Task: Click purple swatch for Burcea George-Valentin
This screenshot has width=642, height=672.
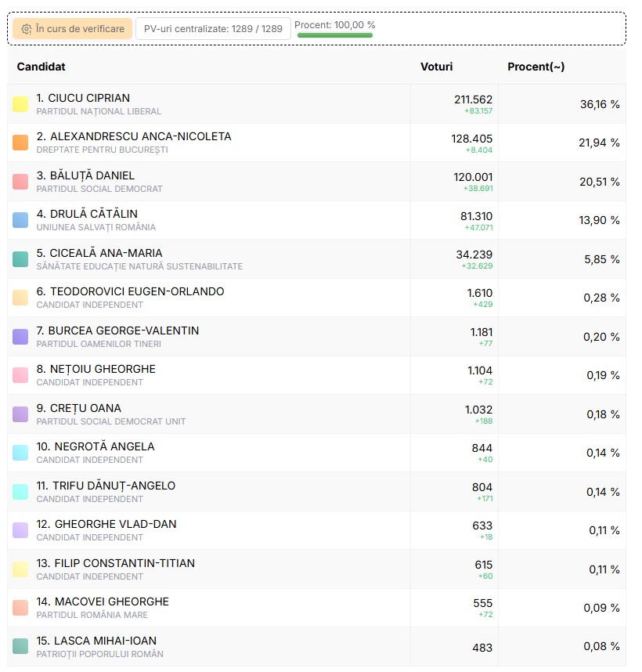Action: pyautogui.click(x=20, y=337)
